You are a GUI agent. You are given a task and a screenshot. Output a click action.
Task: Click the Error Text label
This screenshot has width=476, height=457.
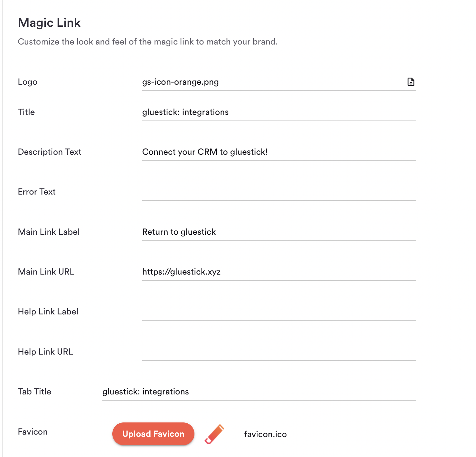coord(37,192)
